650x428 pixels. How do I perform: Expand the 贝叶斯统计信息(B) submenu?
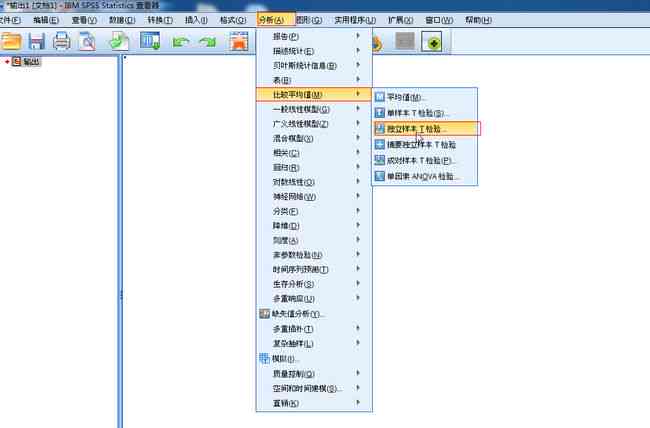coord(314,66)
